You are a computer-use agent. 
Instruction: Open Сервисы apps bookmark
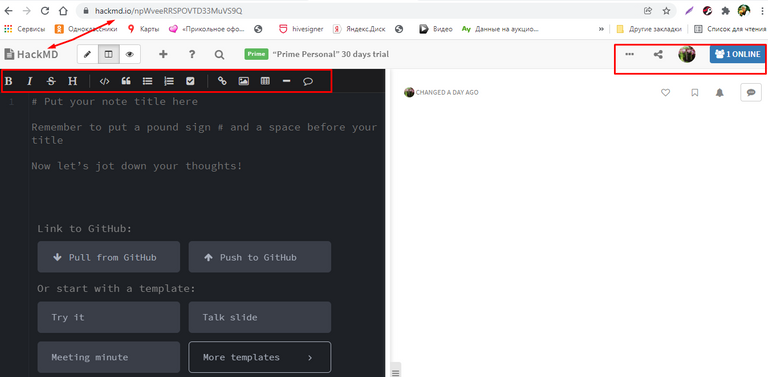click(x=24, y=29)
